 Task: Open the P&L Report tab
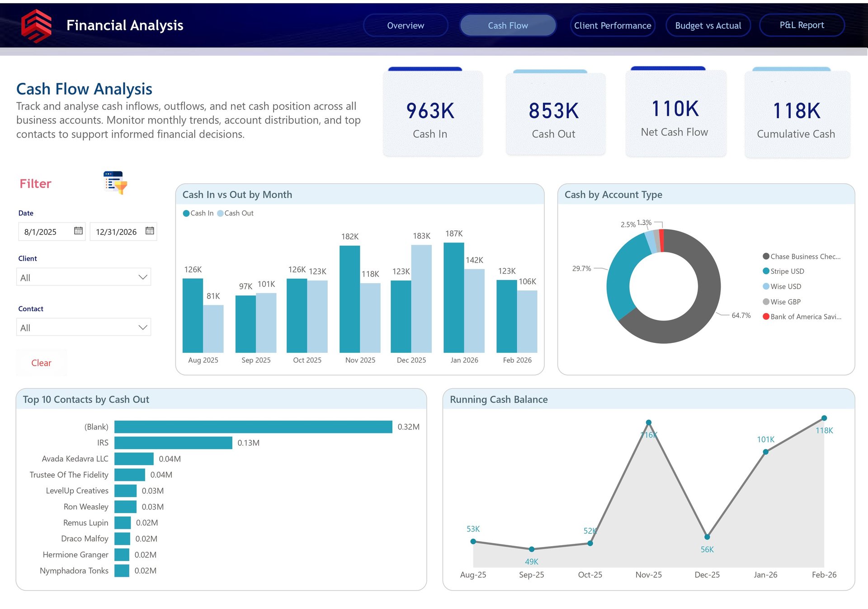pyautogui.click(x=802, y=25)
